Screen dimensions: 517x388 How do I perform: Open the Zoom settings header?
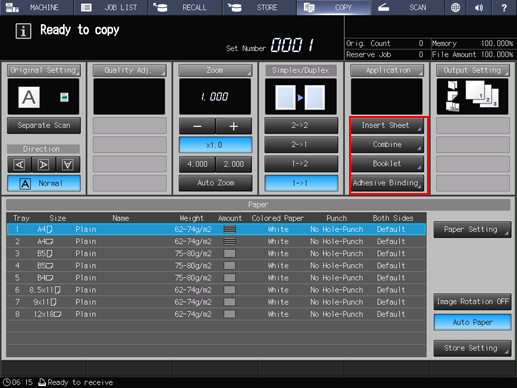(x=215, y=70)
